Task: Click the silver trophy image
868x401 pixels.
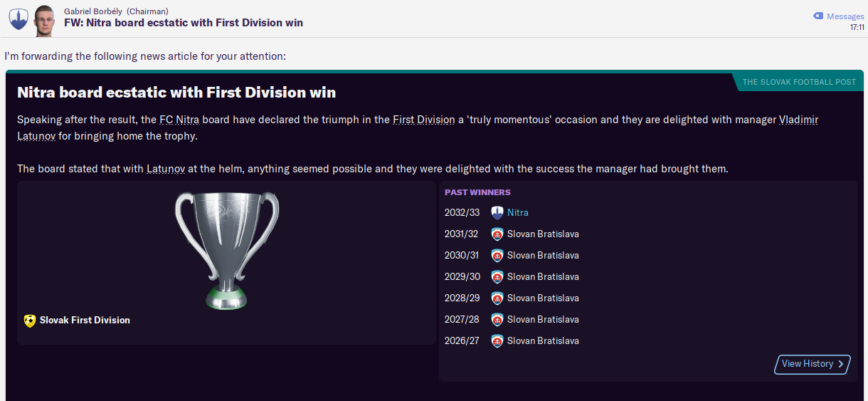Action: (x=226, y=249)
